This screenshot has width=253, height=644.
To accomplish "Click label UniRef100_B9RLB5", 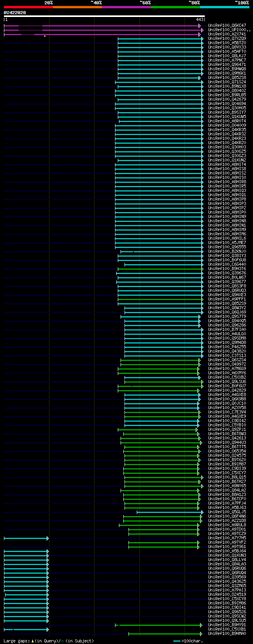I will (x=227, y=95).
